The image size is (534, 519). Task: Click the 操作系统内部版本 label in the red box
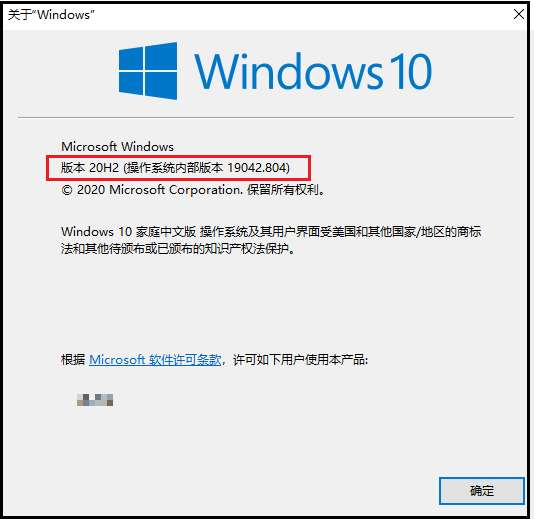pyautogui.click(x=175, y=168)
